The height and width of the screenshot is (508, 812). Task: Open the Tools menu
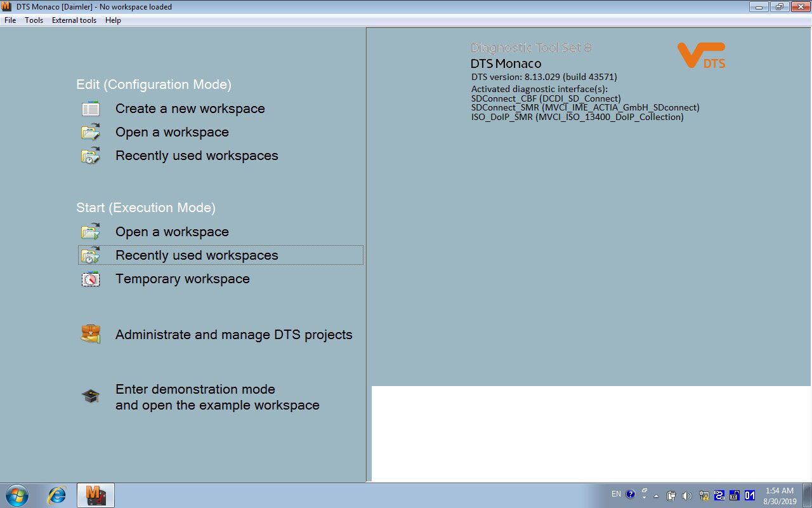34,20
